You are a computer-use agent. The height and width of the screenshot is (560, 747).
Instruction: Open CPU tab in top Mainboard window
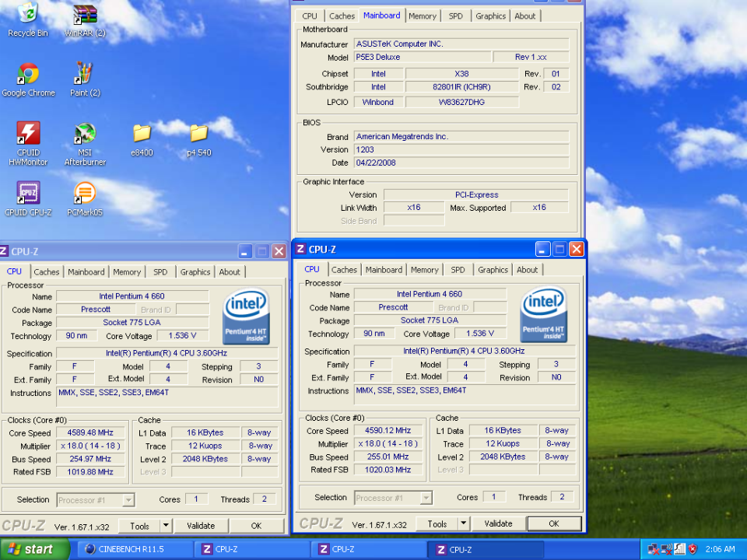(x=309, y=16)
